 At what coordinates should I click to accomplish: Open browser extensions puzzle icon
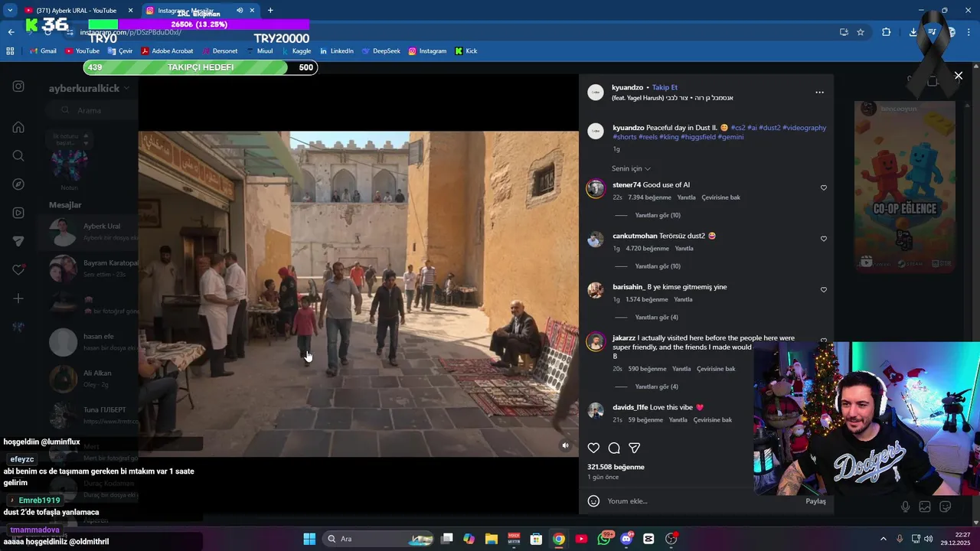[887, 32]
